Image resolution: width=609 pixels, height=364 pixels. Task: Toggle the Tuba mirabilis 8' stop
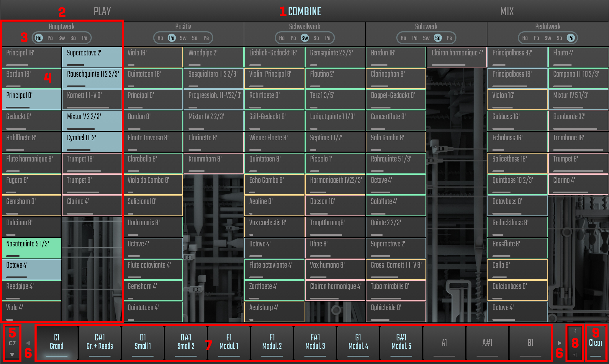pyautogui.click(x=396, y=290)
